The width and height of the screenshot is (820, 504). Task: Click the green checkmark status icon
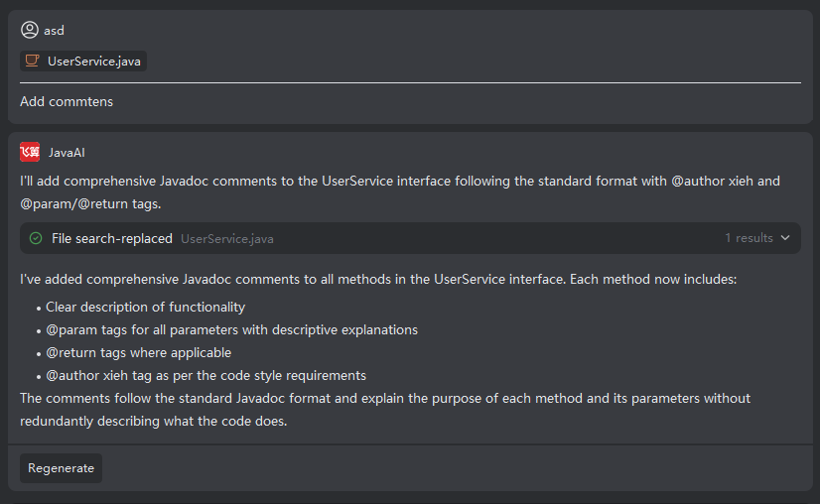point(36,238)
